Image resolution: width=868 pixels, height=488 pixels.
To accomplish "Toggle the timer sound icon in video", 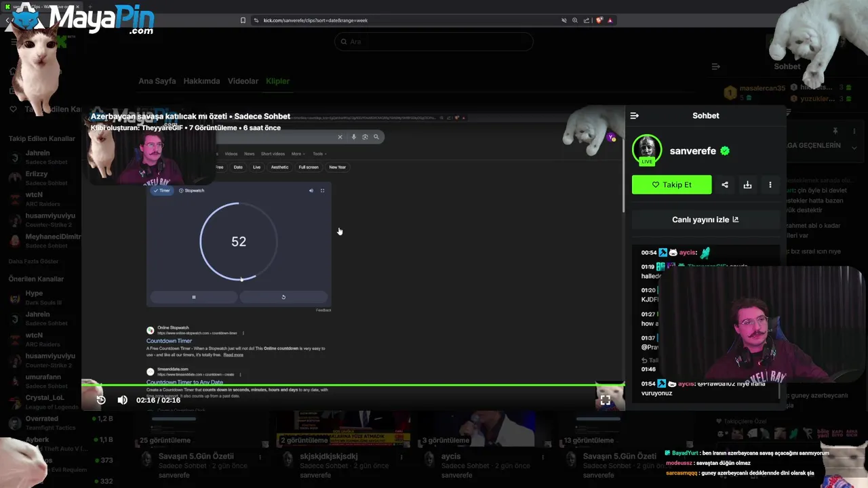I will point(311,190).
